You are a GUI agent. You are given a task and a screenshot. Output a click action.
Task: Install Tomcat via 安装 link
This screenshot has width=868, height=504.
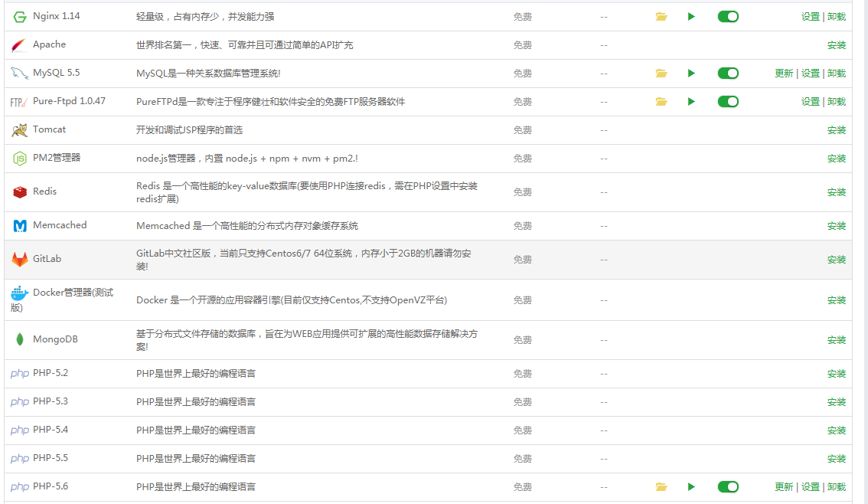pos(837,130)
